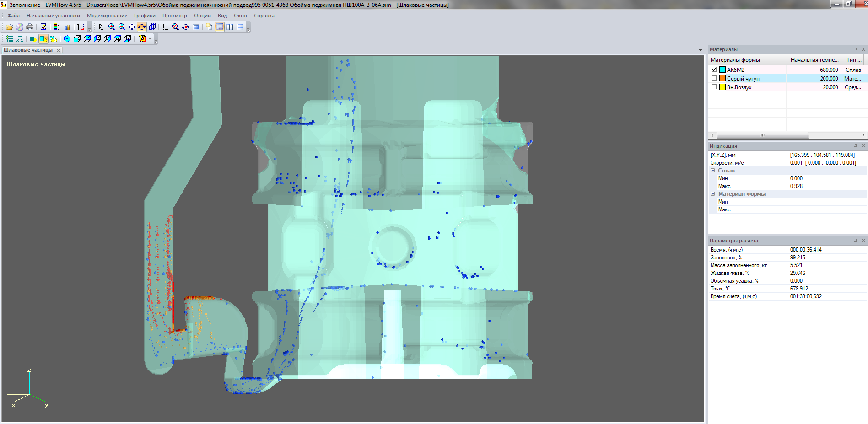Click the teal square with yellow circle icon
This screenshot has height=424, width=868.
tap(33, 39)
